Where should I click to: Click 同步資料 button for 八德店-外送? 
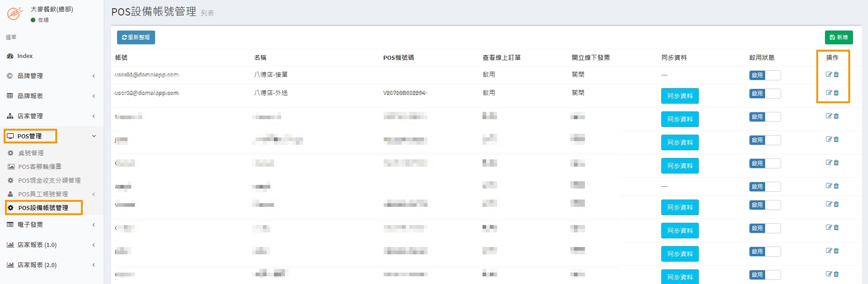point(680,96)
